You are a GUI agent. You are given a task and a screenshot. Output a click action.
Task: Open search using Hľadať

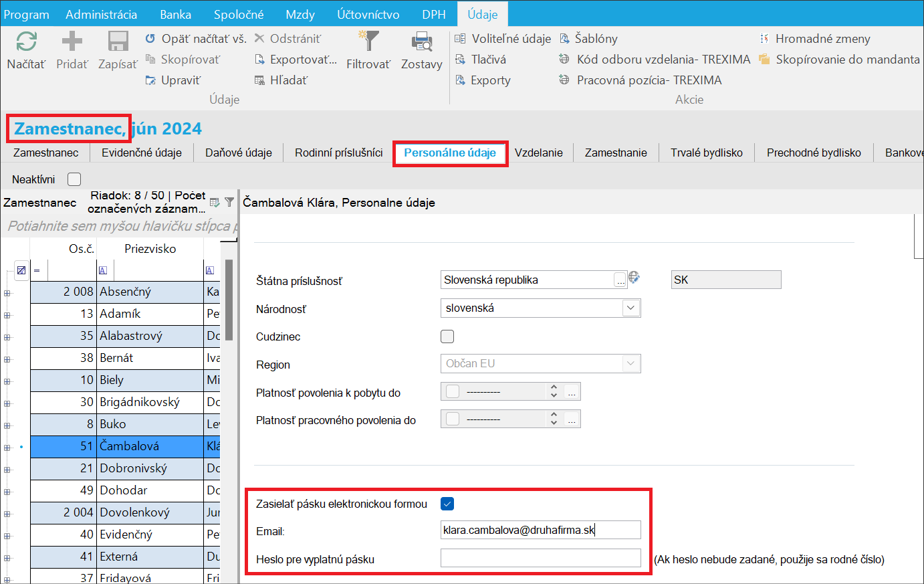point(281,80)
